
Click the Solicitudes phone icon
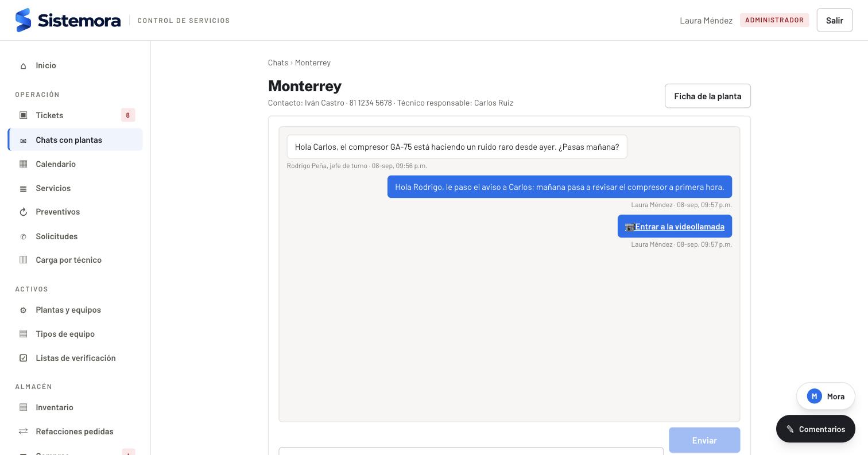click(24, 236)
